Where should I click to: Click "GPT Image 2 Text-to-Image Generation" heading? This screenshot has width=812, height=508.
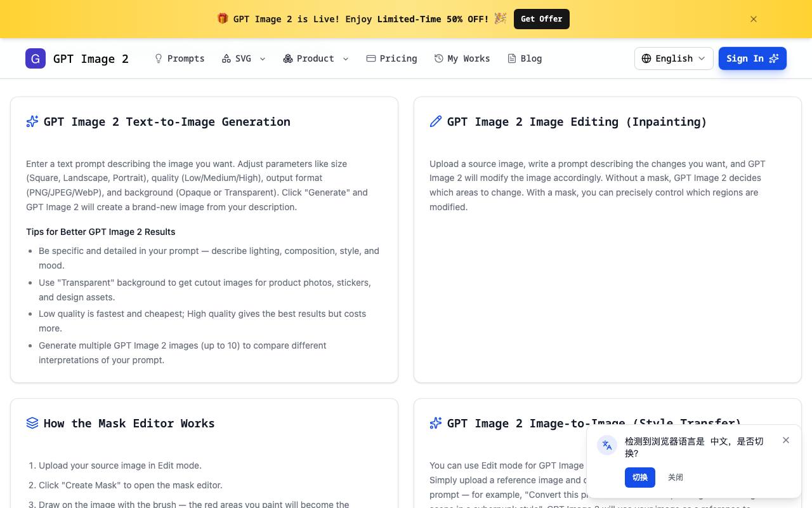(167, 121)
